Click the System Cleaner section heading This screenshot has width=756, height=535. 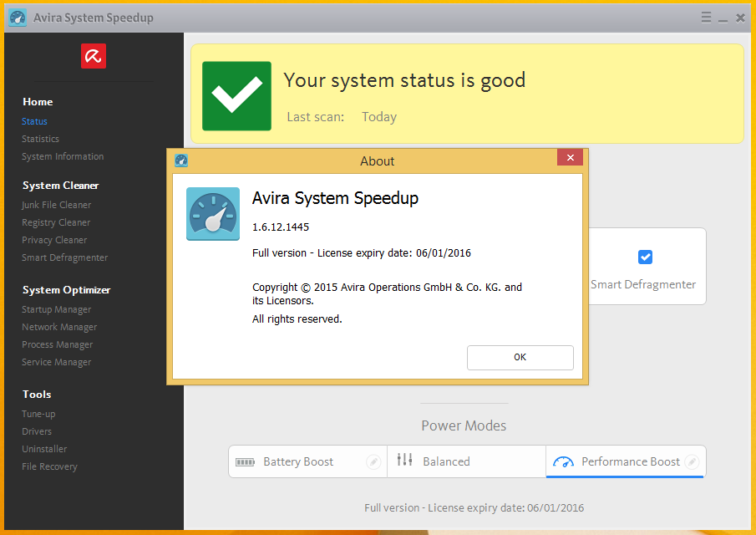[x=61, y=186]
